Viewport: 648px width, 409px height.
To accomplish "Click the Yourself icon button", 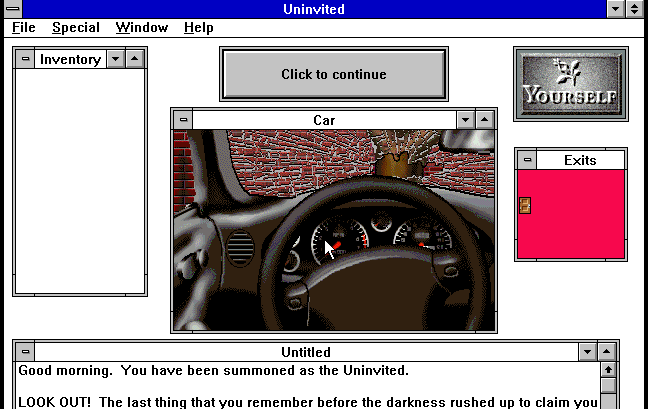I will pos(571,84).
